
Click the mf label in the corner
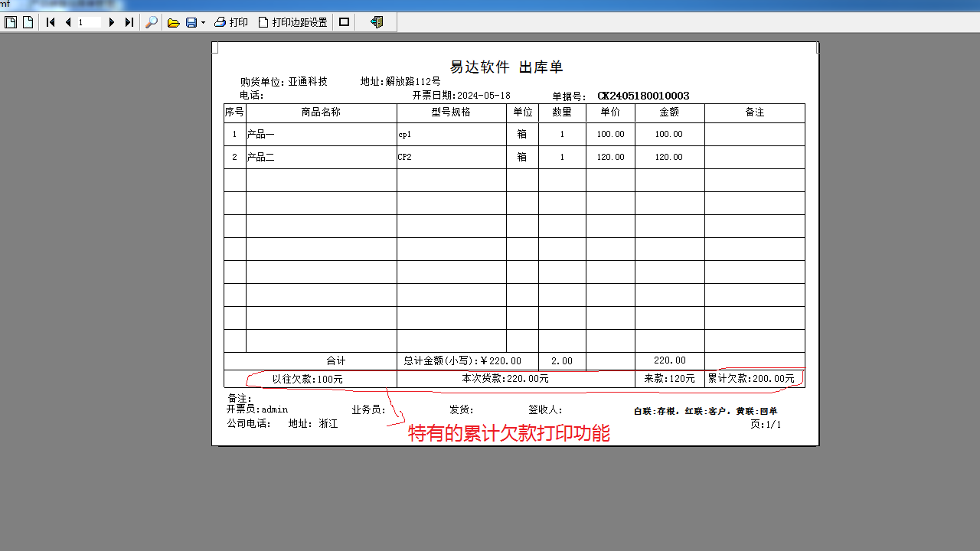(5, 4)
